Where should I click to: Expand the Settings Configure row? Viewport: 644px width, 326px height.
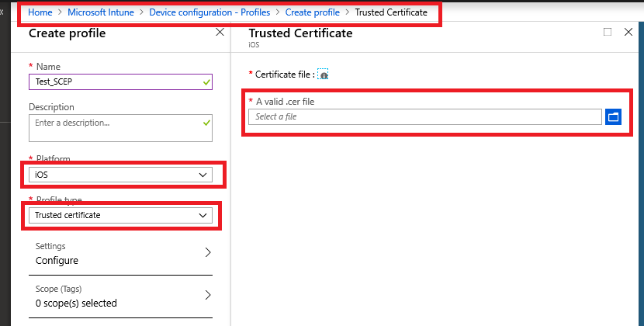pos(121,254)
